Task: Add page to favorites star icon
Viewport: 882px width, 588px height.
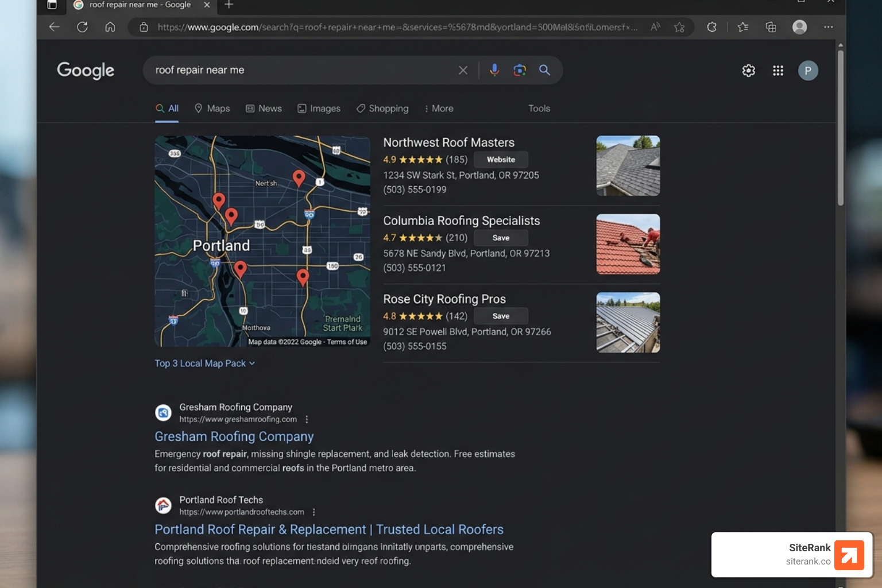Action: (x=679, y=27)
